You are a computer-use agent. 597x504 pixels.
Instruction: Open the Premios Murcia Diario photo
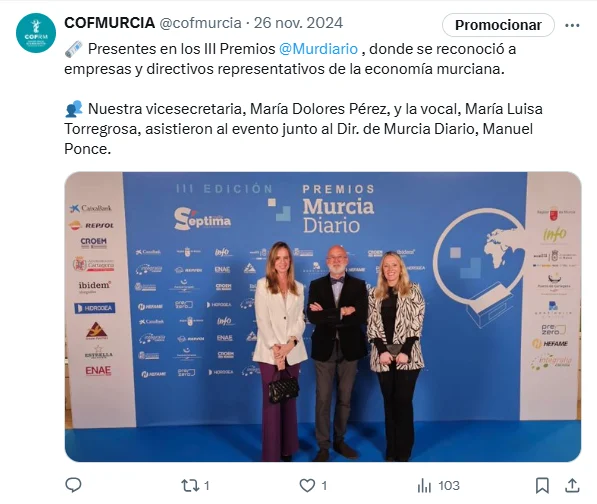(323, 317)
